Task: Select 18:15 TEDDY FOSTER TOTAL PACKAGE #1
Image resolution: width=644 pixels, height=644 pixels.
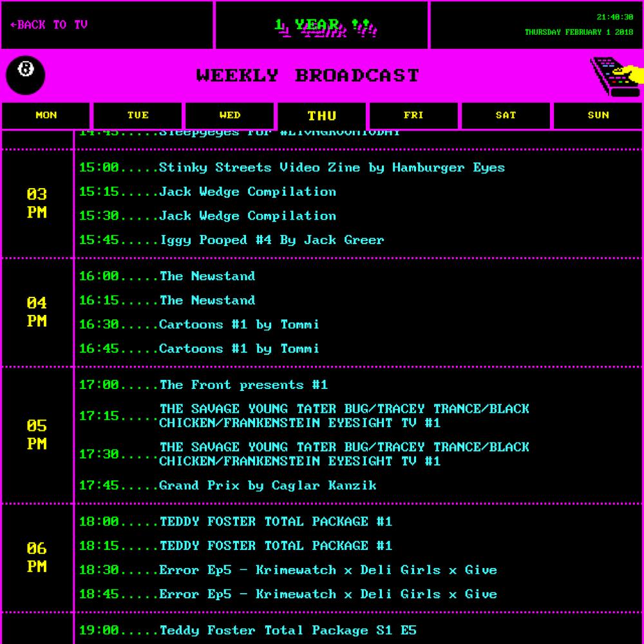Action: (x=235, y=546)
